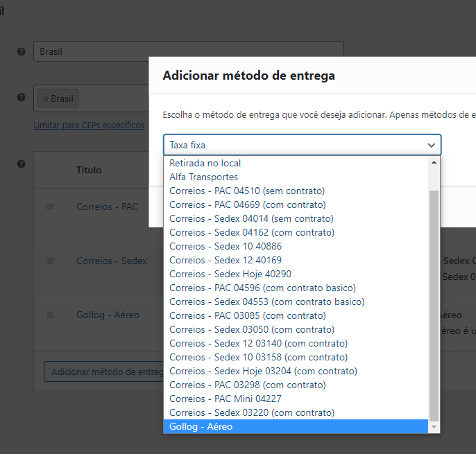Viewport: 476px width, 454px height.
Task: Select Retirada no local option
Action: pos(205,164)
